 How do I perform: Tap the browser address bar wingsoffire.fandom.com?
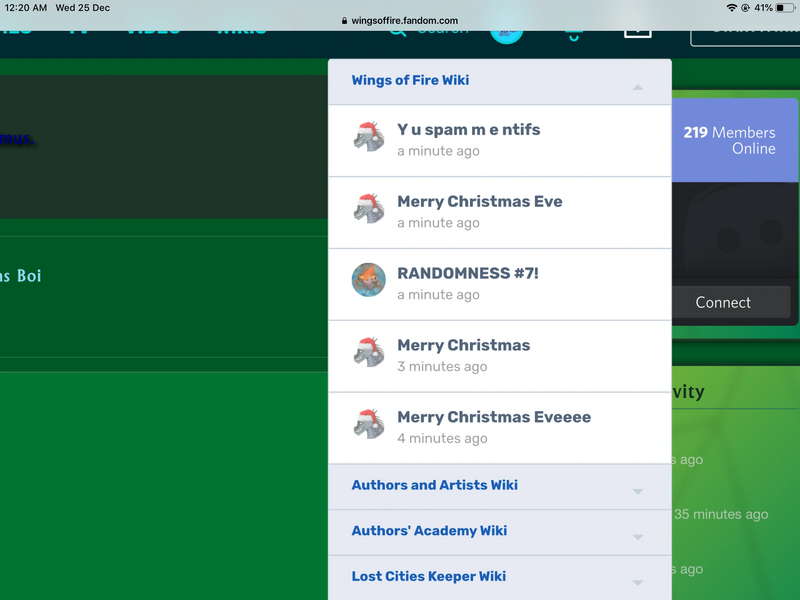pos(400,20)
